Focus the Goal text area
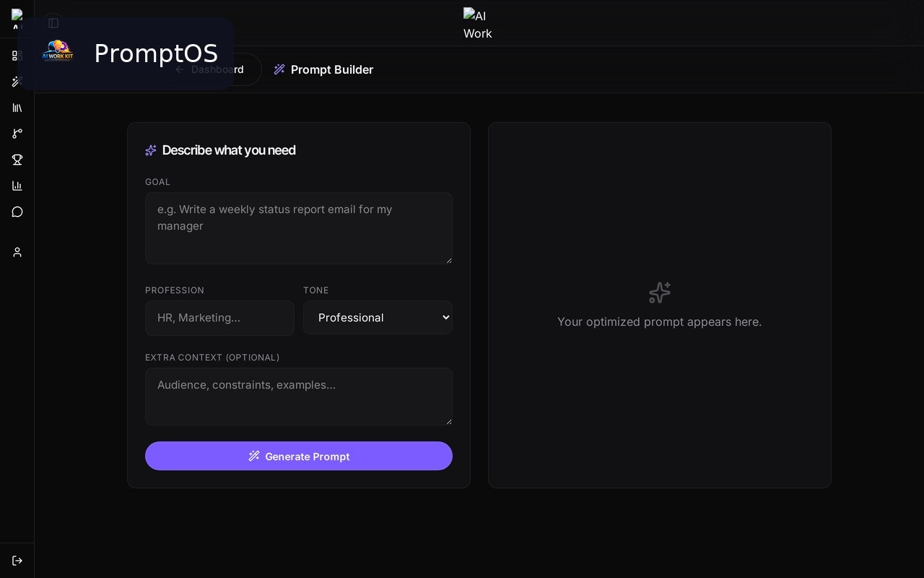The image size is (924, 578). [299, 228]
